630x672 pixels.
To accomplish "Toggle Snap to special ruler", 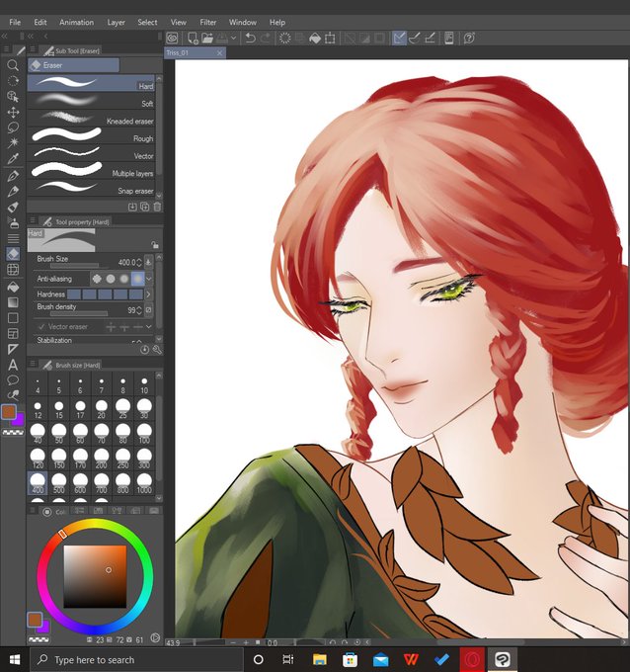I will point(415,39).
